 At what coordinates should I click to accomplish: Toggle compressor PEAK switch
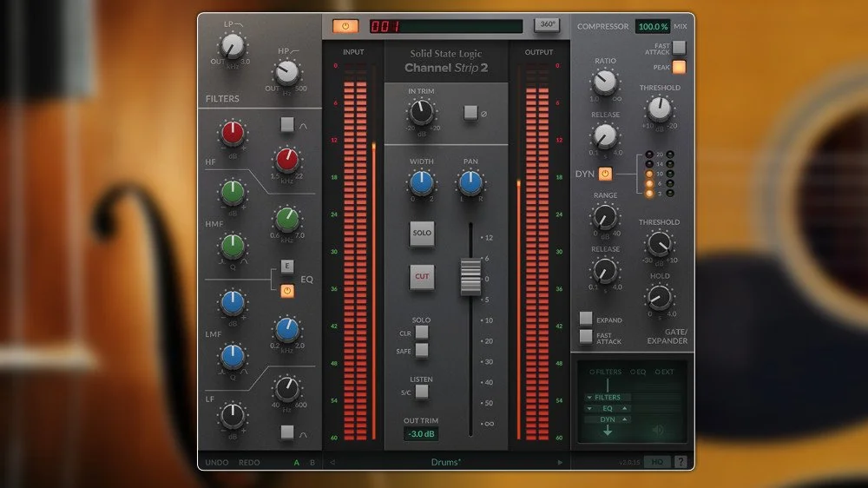click(x=680, y=67)
